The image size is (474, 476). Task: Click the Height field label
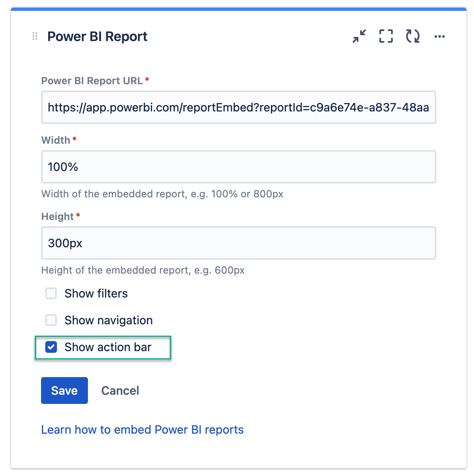click(x=57, y=217)
